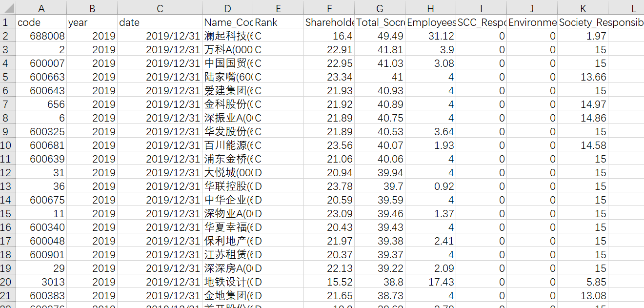644x308 pixels.
Task: Select cell with code 600007
Action: coord(41,63)
